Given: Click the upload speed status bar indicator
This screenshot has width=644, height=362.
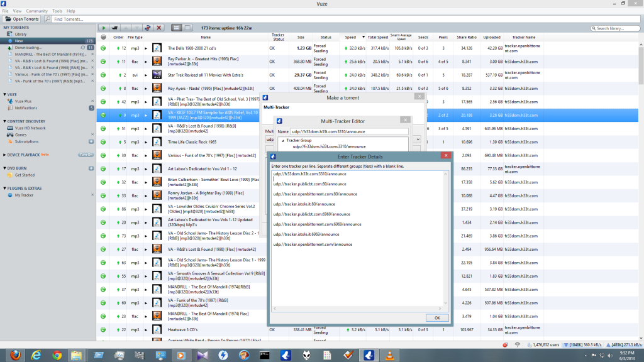Looking at the screenshot, I should click(623, 345).
